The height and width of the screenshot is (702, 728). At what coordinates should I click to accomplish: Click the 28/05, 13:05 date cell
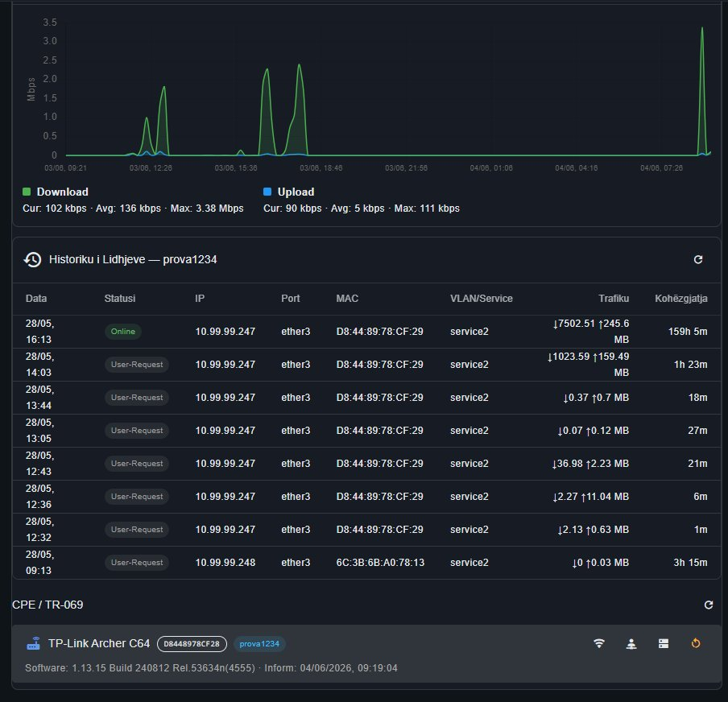point(40,431)
